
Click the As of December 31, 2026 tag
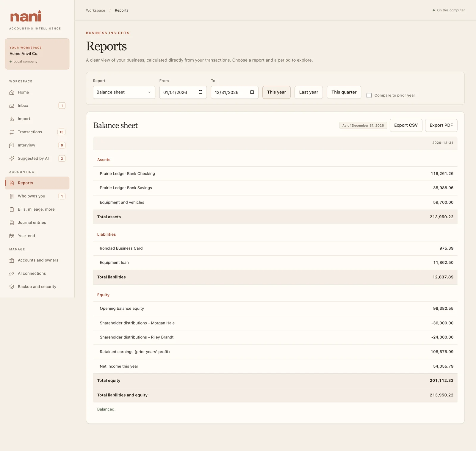coord(363,126)
